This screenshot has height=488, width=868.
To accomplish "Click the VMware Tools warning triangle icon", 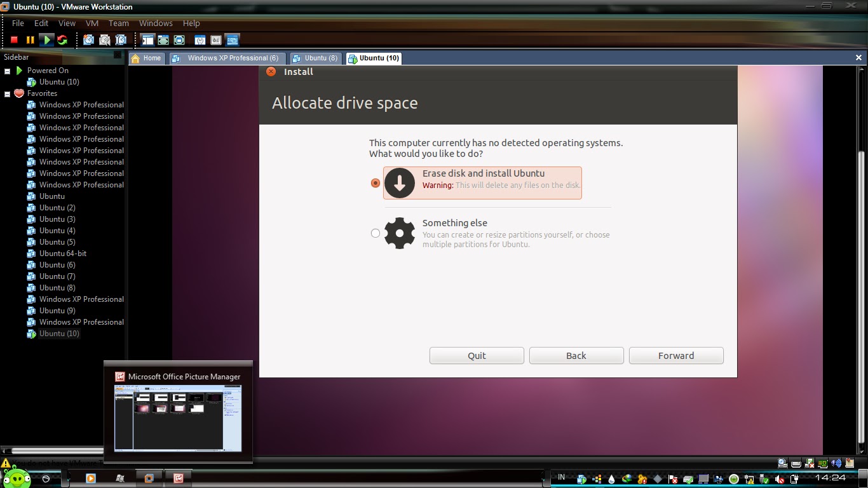I will tap(6, 464).
